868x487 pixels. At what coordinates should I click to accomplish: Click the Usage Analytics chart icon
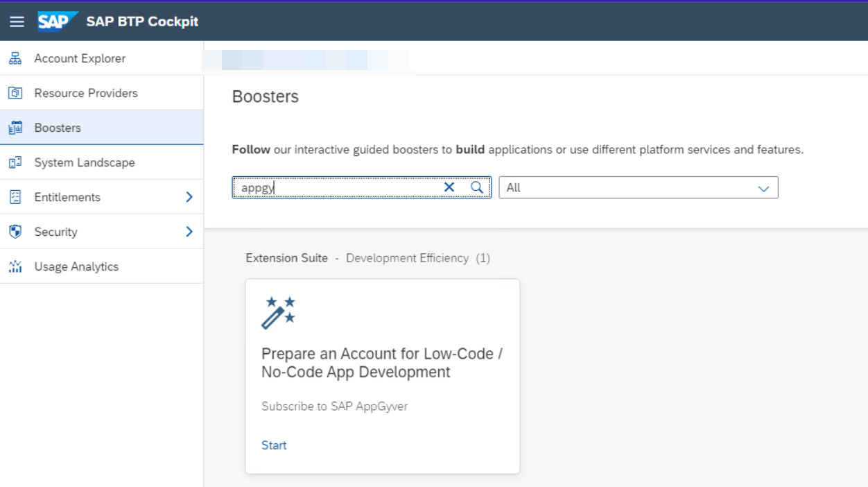point(15,266)
